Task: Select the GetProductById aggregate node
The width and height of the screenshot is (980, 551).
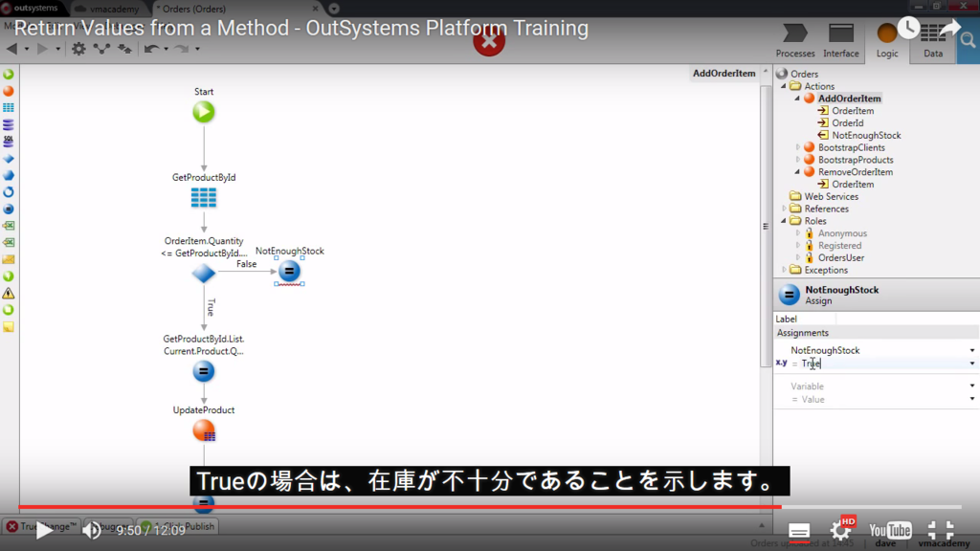Action: (x=203, y=197)
